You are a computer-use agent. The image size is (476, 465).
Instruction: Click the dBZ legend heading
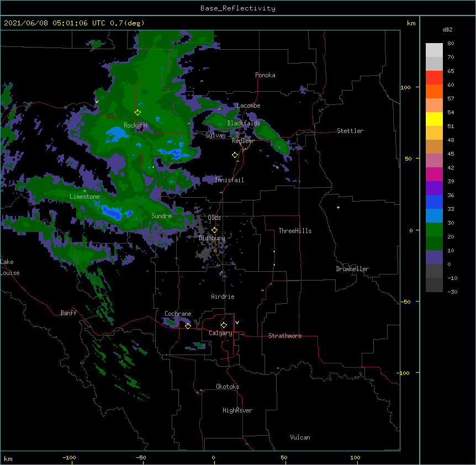coord(447,29)
